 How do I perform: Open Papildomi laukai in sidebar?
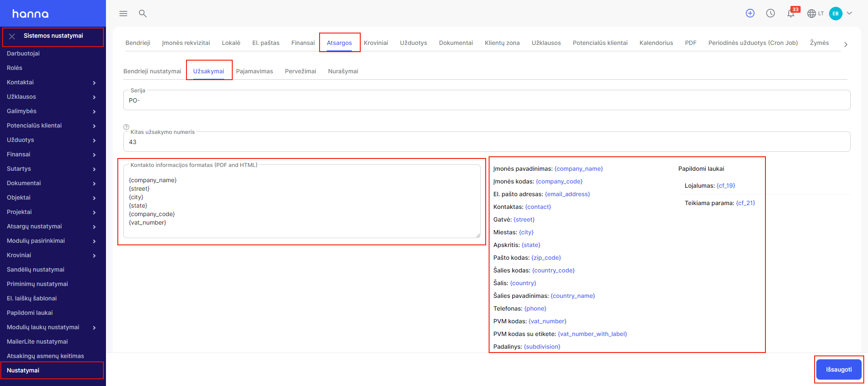tap(30, 313)
